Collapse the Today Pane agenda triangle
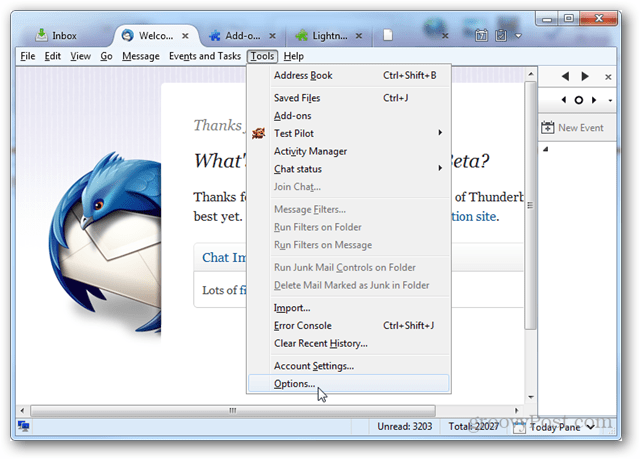This screenshot has height=459, width=640. [545, 149]
